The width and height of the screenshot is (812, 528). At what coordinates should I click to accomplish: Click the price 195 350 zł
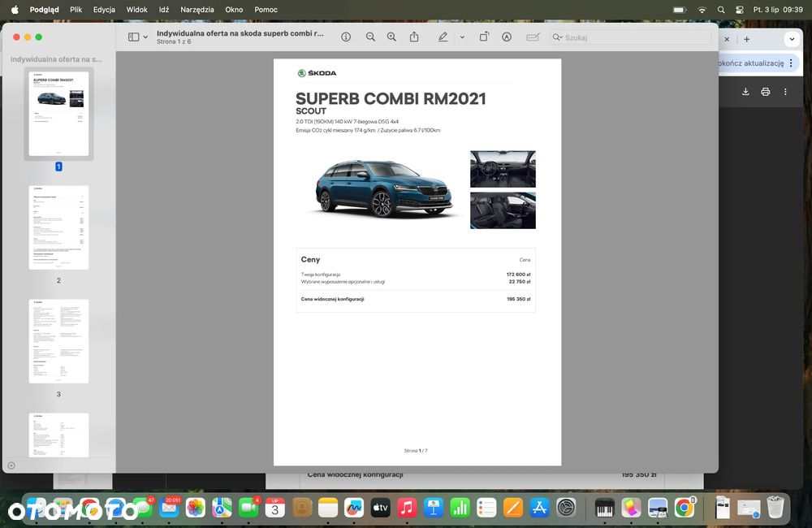(518, 299)
